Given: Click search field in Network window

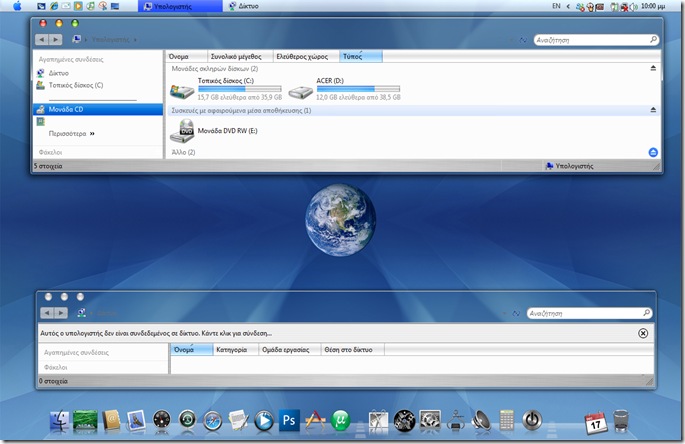Looking at the screenshot, I should (x=589, y=313).
